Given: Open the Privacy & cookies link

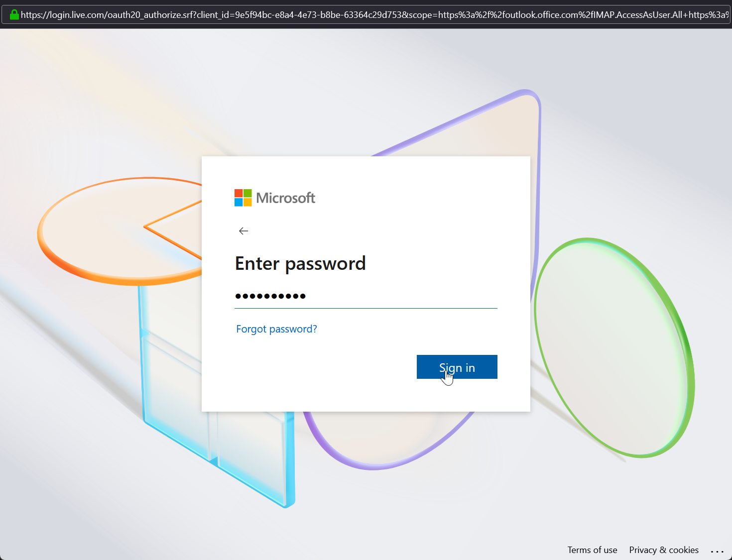Looking at the screenshot, I should click(664, 550).
